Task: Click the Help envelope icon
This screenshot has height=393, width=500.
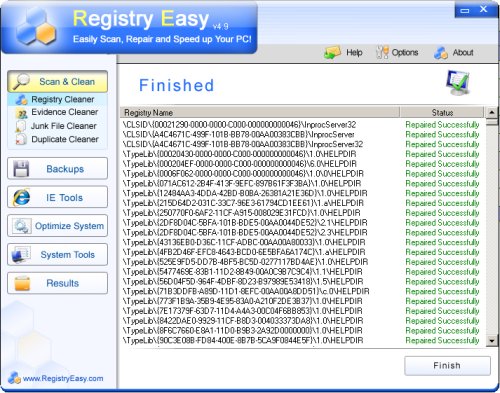Action: coord(332,53)
